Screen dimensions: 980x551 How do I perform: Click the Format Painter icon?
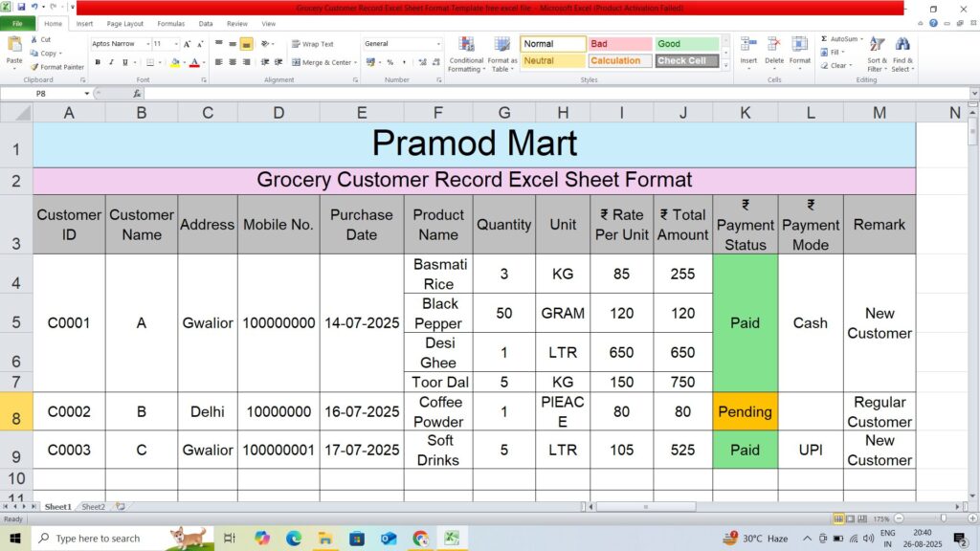pos(34,67)
